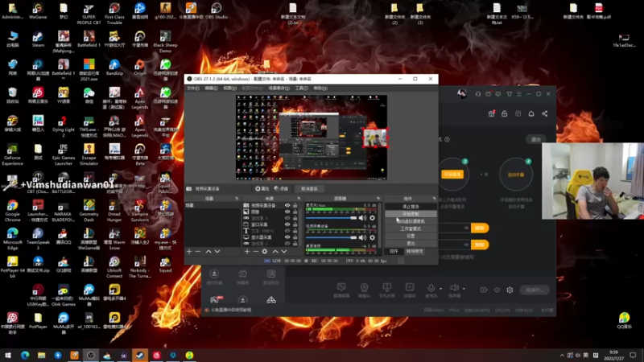Toggle visibility of 文本 (GDI+) source
Screen dimensions: 644x362
[287, 231]
